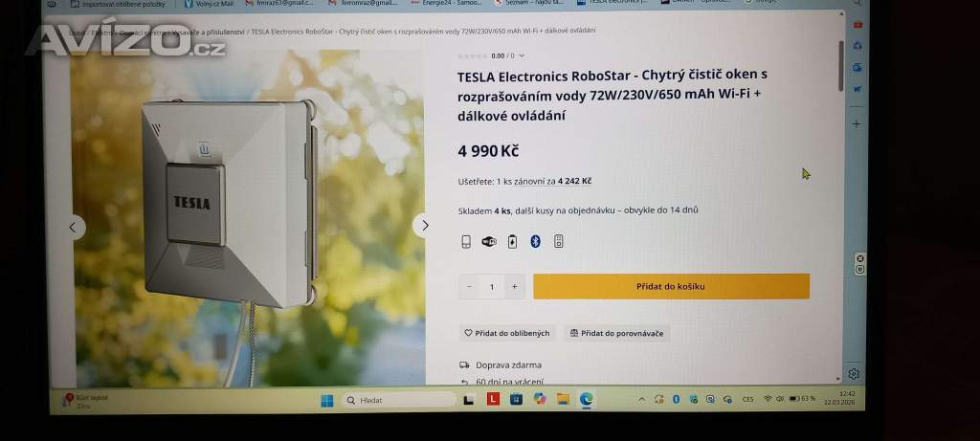
Task: Click the Hledat taskbar search field
Action: coord(399,401)
